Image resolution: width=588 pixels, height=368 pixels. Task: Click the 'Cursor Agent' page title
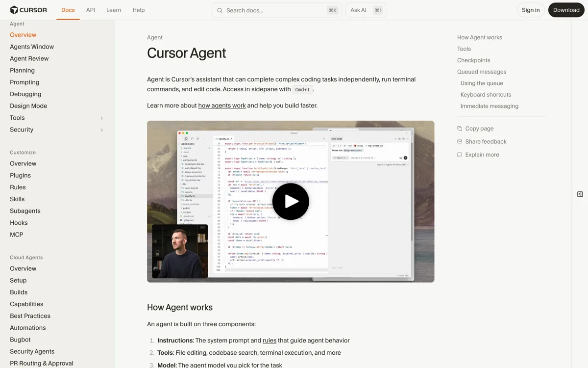pos(187,53)
